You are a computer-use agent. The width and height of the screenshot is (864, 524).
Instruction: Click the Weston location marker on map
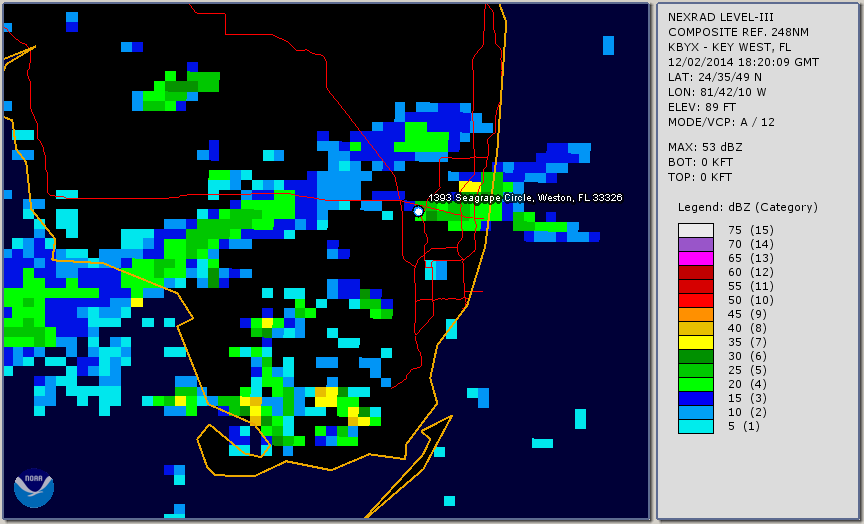418,211
